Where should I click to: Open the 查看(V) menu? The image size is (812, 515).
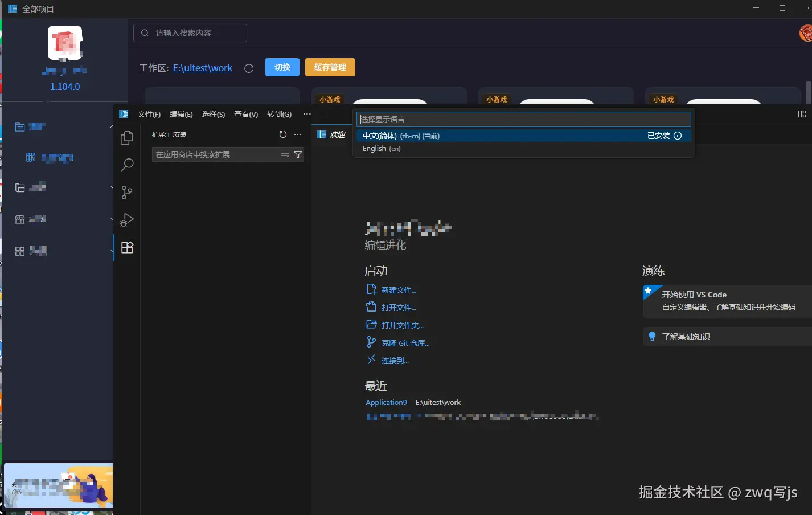tap(246, 114)
